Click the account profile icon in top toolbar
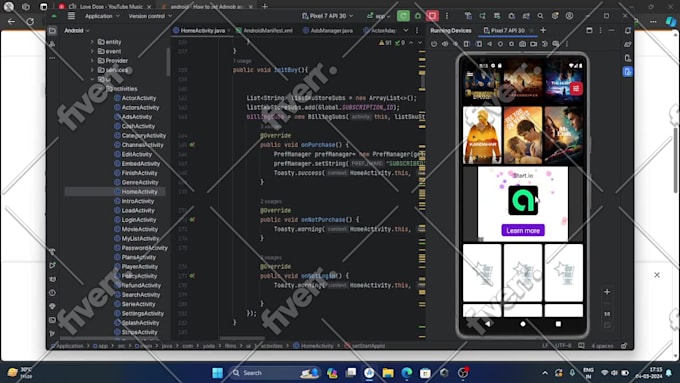The height and width of the screenshot is (383, 680). pyautogui.click(x=569, y=16)
